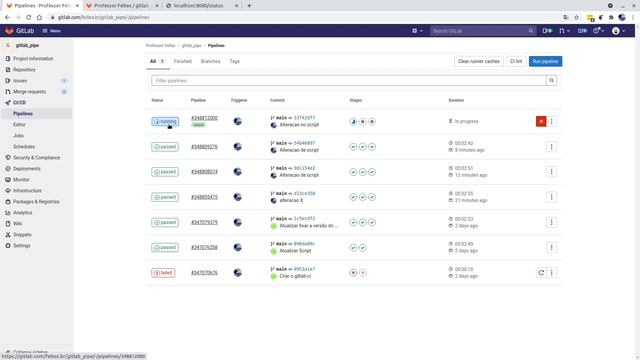Open commit 54b46097 link
Screen dimensions: 640x360
coord(304,143)
